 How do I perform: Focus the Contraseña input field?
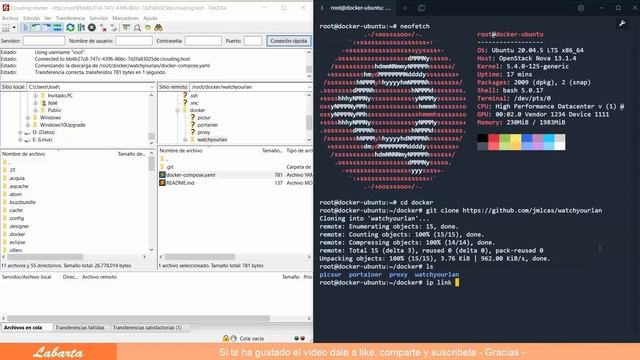[203, 41]
